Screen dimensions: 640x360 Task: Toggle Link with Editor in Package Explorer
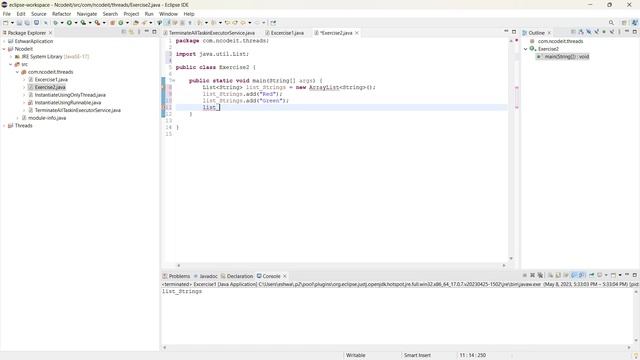pyautogui.click(x=131, y=32)
